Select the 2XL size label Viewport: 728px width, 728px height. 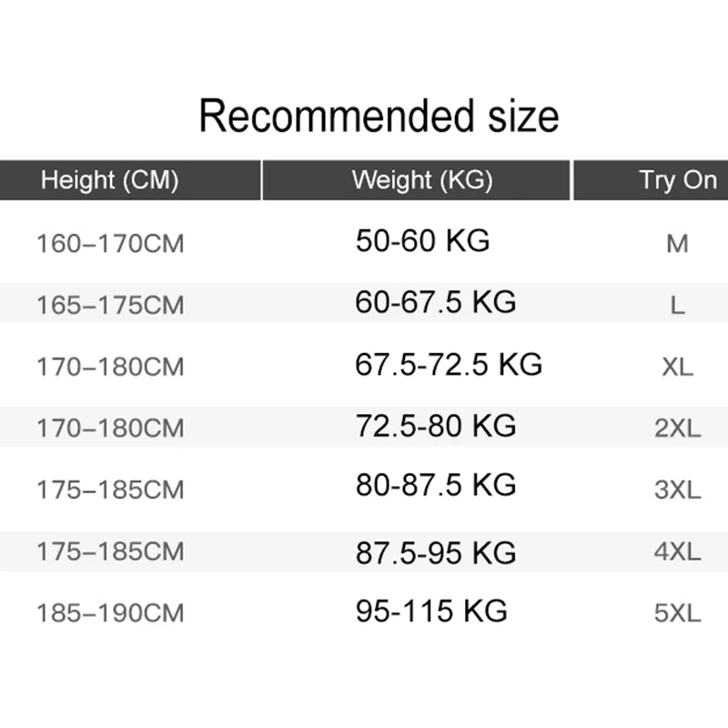(677, 429)
